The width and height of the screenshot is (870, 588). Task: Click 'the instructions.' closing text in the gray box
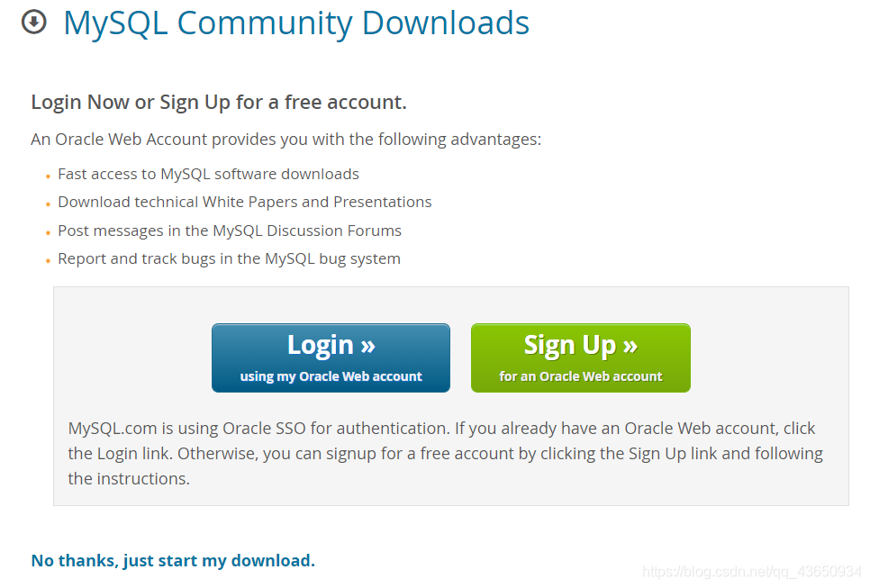129,478
